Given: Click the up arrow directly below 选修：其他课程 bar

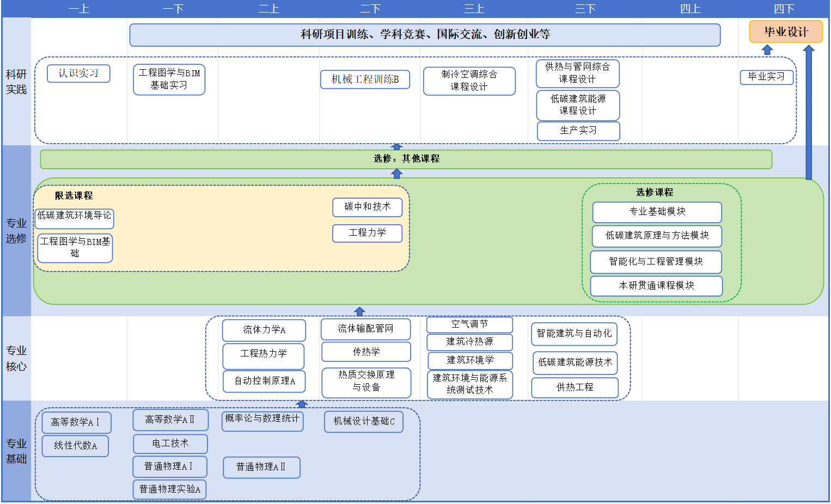Looking at the screenshot, I should click(x=397, y=174).
